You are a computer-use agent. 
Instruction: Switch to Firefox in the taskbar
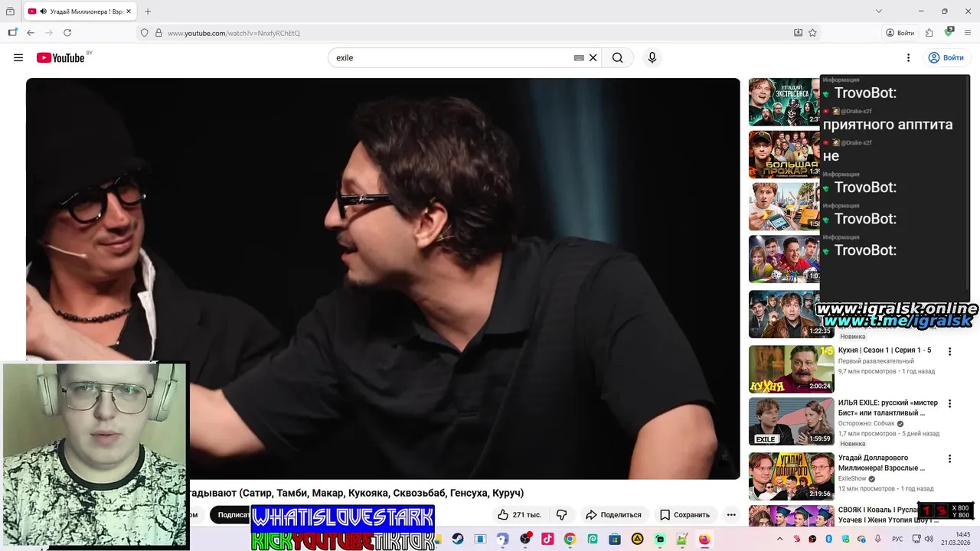click(704, 539)
